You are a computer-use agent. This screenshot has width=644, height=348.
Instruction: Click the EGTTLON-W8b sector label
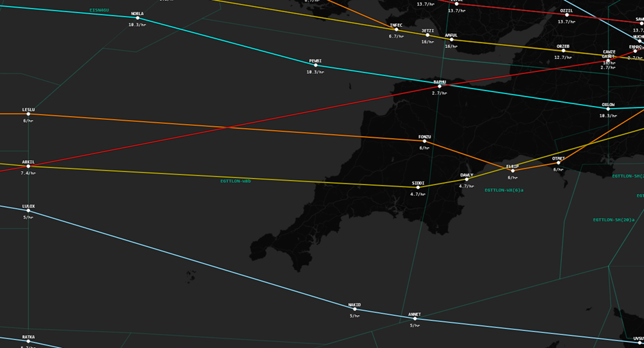(x=236, y=181)
